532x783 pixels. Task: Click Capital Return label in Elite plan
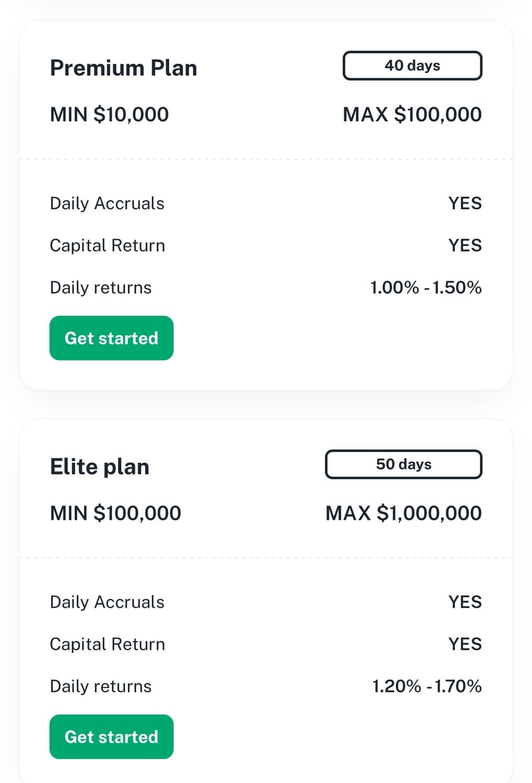coord(107,644)
